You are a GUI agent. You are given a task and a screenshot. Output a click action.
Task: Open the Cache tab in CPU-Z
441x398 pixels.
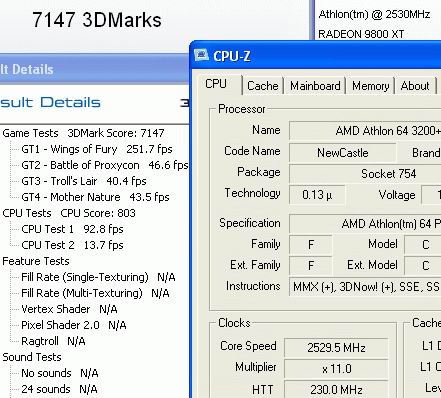coord(263,86)
